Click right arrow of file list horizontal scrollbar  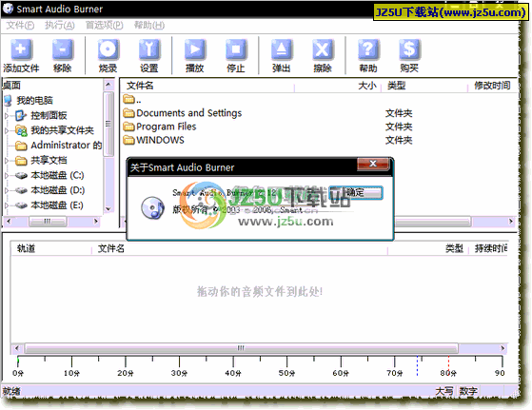pyautogui.click(x=511, y=222)
